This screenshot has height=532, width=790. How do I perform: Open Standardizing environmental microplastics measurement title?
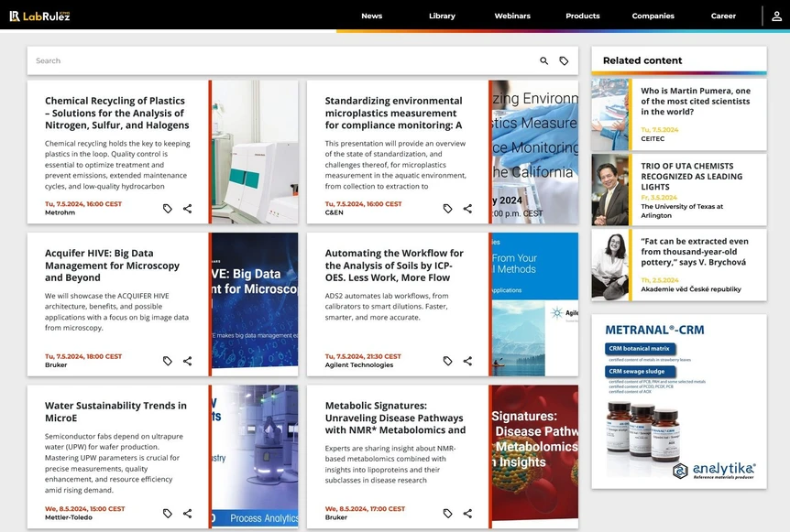coord(393,114)
